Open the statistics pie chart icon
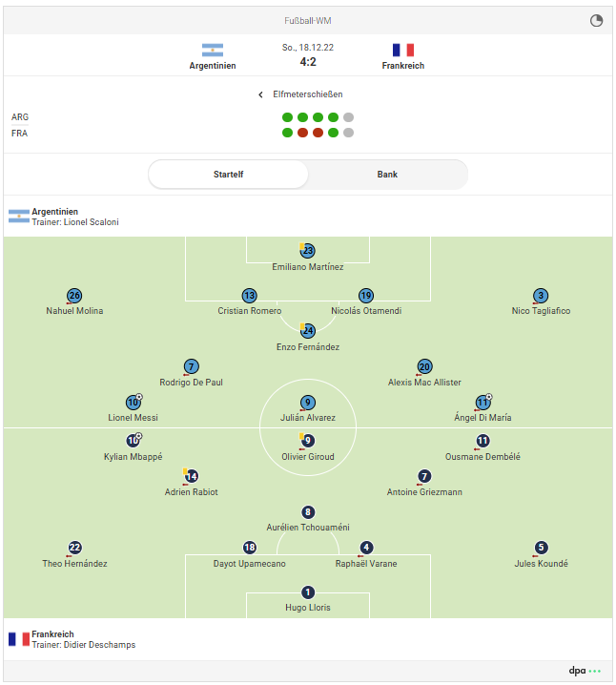616x685 pixels. tap(596, 21)
